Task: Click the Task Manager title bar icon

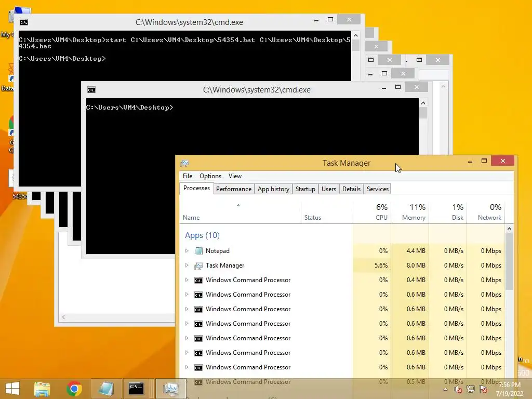Action: click(x=184, y=163)
